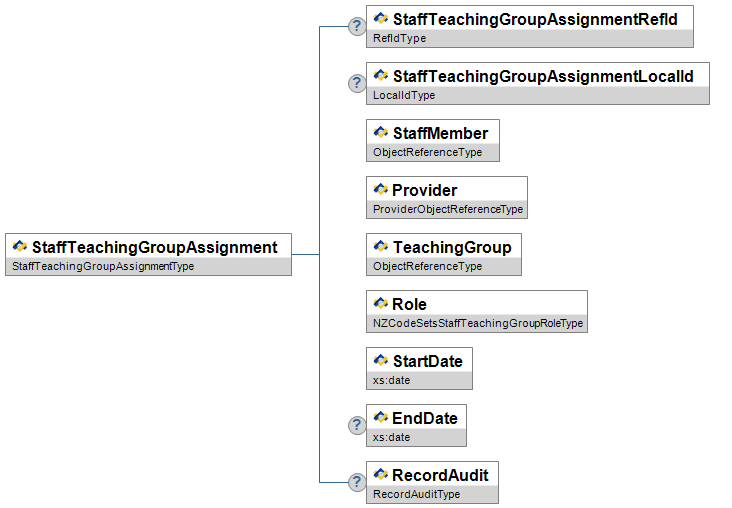Click the TeachingGroup element icon
The width and height of the screenshot is (732, 508).
pyautogui.click(x=380, y=247)
